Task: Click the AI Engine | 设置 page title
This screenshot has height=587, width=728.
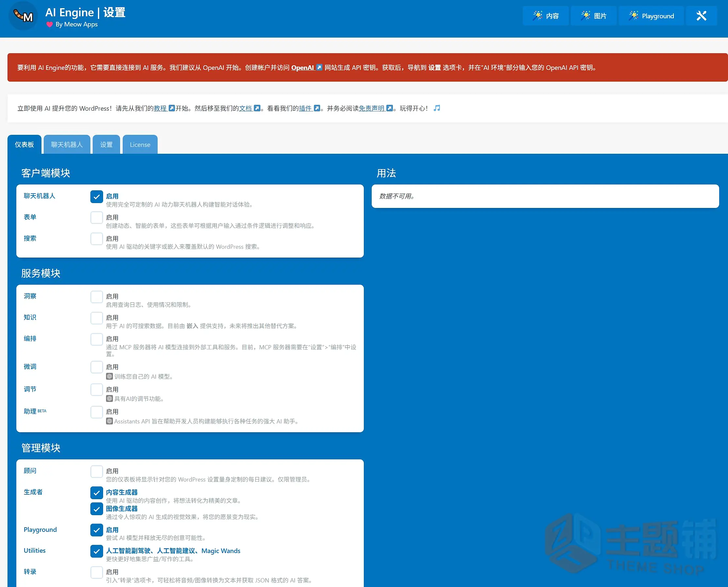Action: [x=85, y=12]
